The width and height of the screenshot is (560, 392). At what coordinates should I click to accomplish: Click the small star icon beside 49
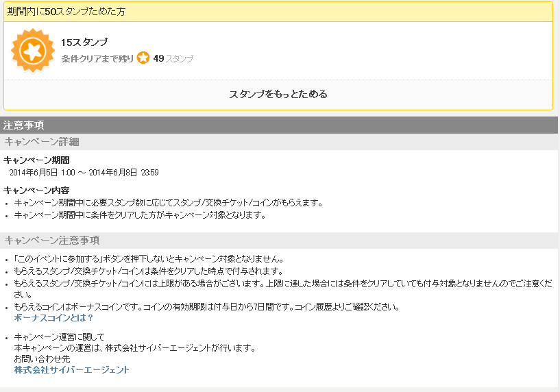click(x=143, y=58)
